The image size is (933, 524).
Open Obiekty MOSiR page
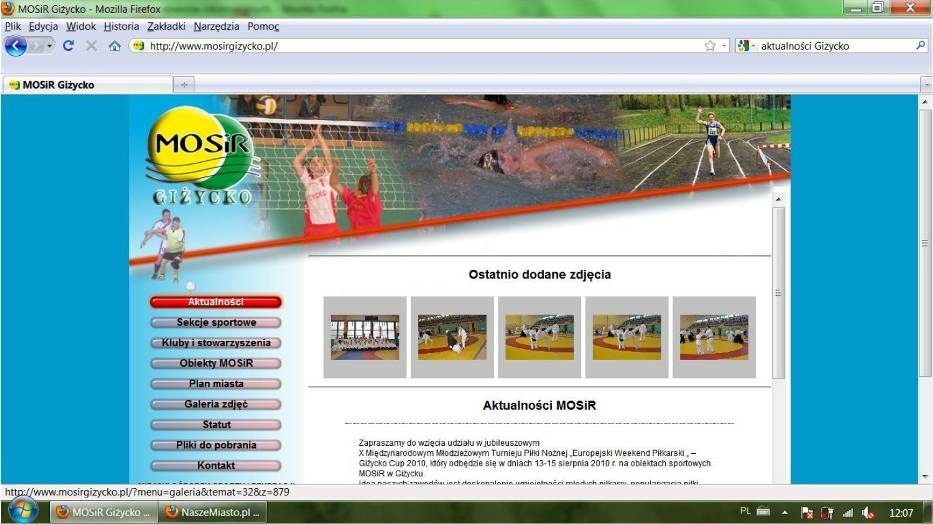216,363
